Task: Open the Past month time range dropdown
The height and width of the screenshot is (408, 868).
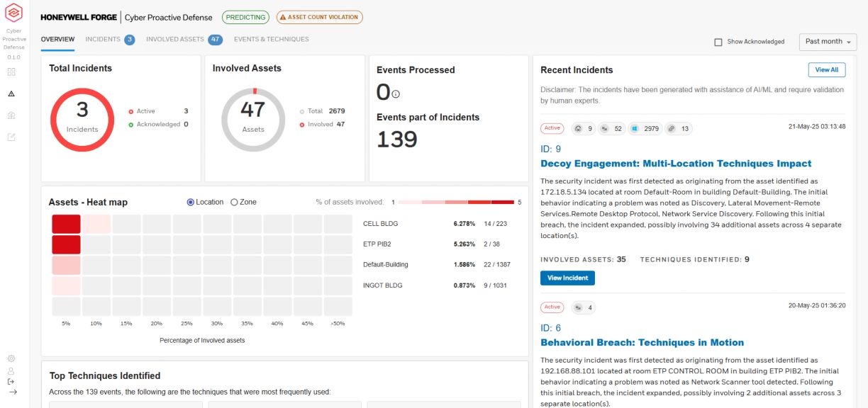Action: (827, 42)
